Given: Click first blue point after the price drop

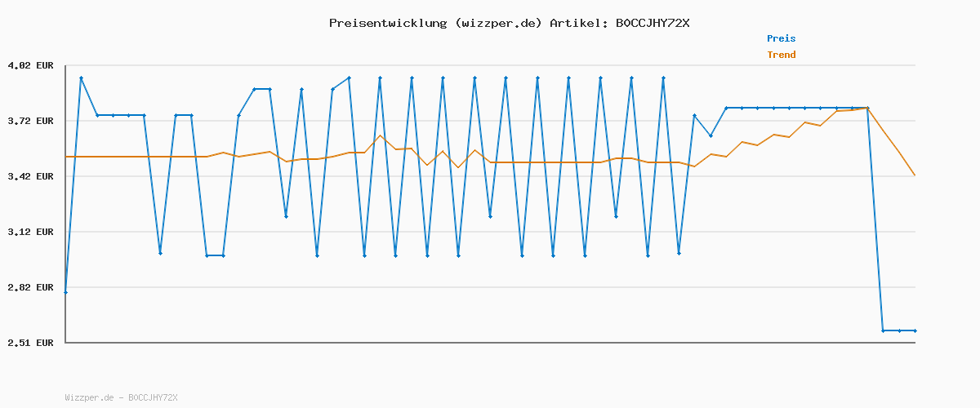Looking at the screenshot, I should click(883, 330).
